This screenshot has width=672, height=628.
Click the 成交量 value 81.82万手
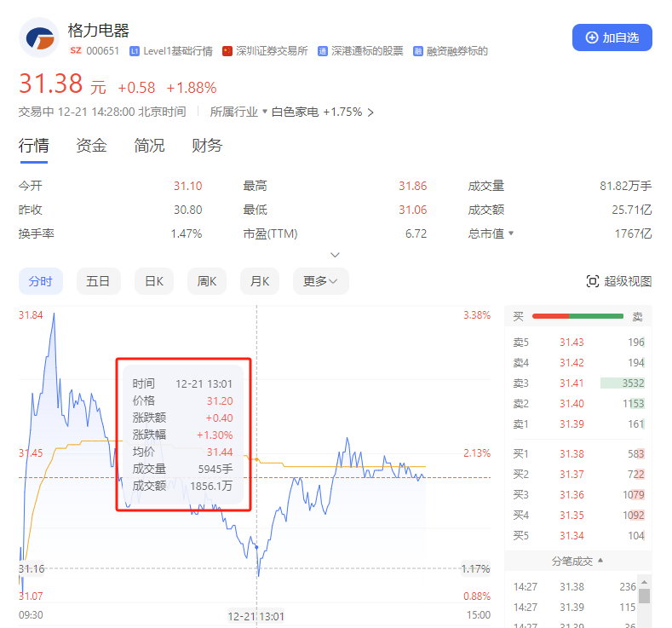(626, 186)
